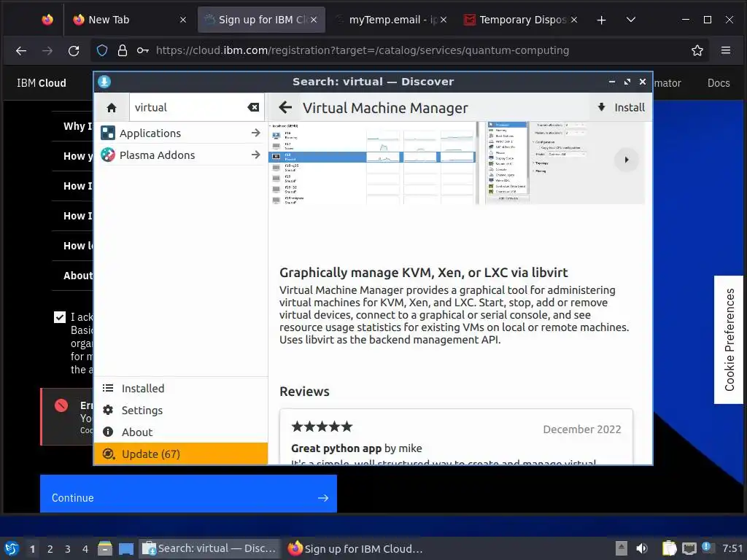Click the IBM Cloud logo link
This screenshot has width=747, height=560.
(x=42, y=83)
